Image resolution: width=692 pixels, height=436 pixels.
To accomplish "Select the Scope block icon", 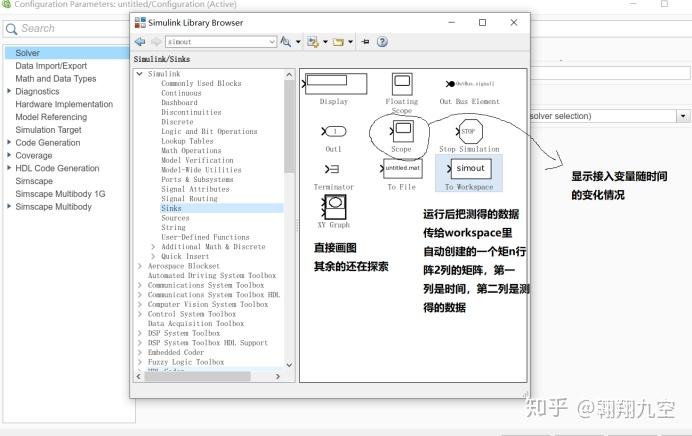I will tap(402, 132).
